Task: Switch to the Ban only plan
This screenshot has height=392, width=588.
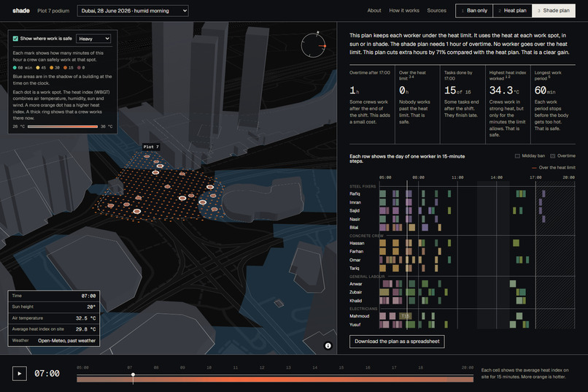Action: [x=474, y=10]
